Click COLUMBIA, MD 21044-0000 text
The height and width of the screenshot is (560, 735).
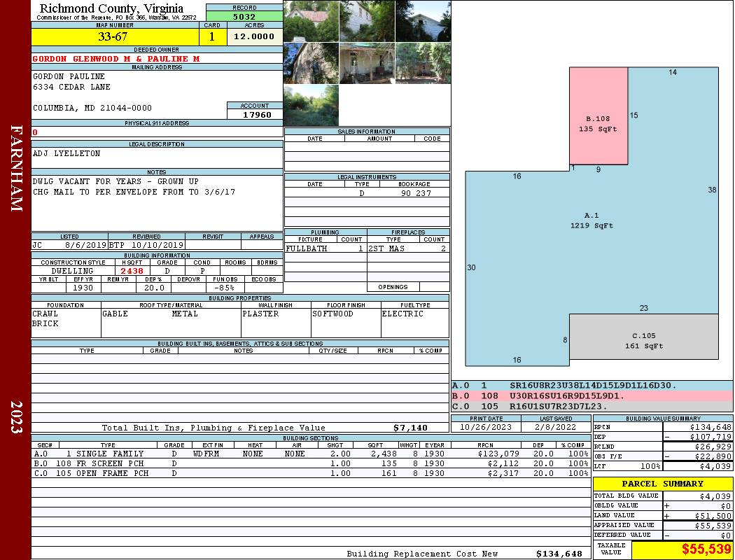(x=92, y=108)
